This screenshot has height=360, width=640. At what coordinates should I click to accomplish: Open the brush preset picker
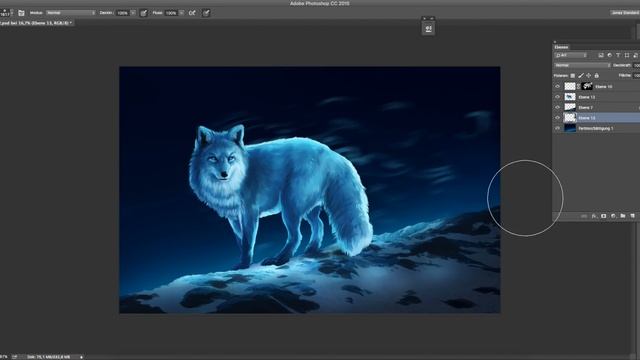[x=5, y=13]
